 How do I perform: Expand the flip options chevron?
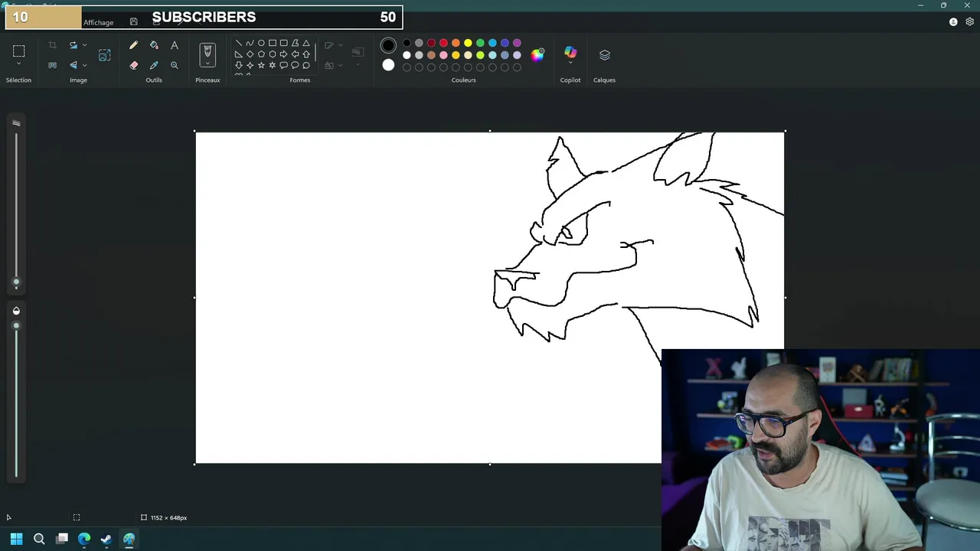point(84,65)
